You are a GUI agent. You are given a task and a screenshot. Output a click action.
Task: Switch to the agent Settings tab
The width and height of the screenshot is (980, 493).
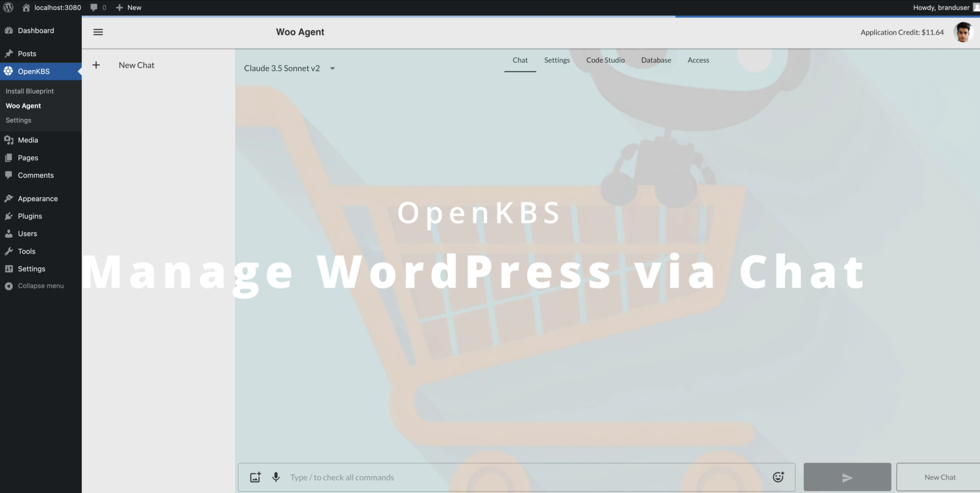(556, 60)
